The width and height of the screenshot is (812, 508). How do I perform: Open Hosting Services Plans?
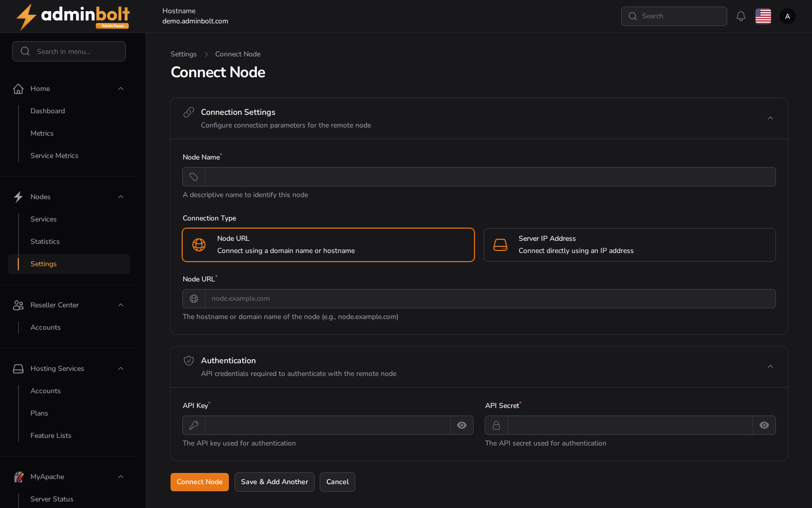[x=39, y=414]
